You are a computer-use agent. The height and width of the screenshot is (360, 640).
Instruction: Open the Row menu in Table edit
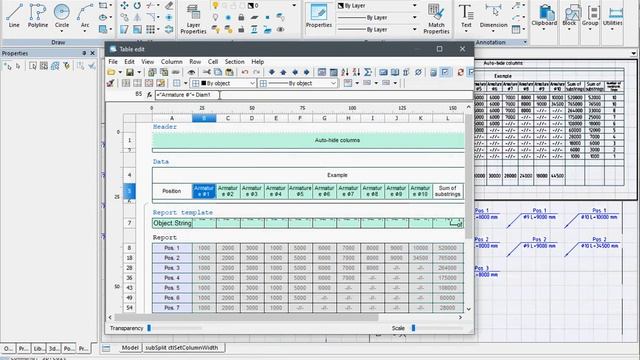[x=195, y=62]
